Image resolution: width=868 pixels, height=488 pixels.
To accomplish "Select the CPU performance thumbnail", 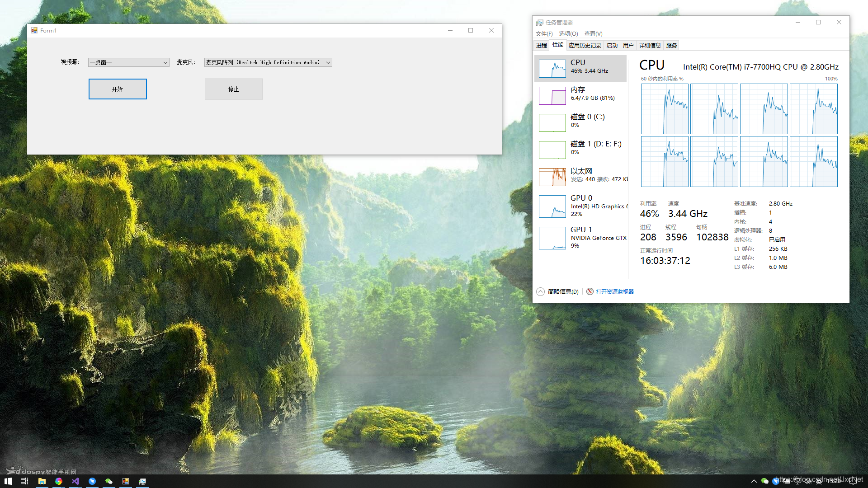I will pyautogui.click(x=552, y=69).
